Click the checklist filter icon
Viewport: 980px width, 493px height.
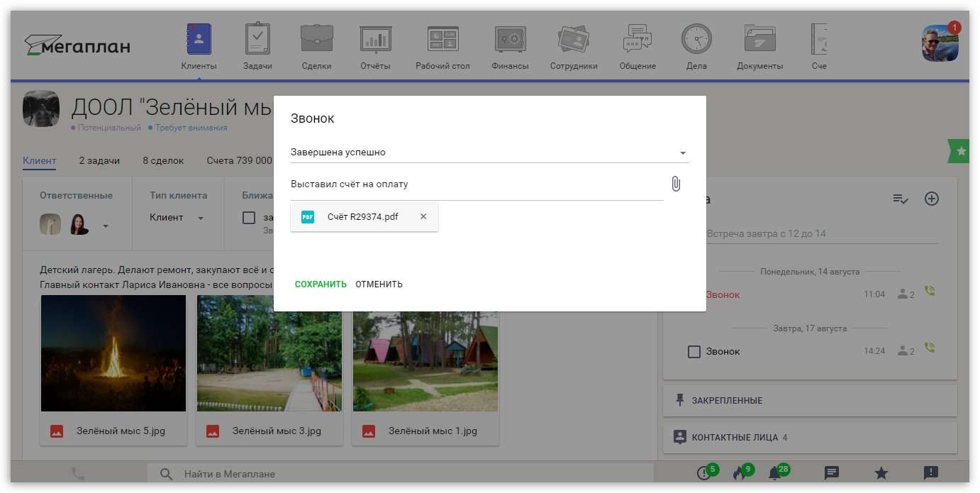point(901,199)
